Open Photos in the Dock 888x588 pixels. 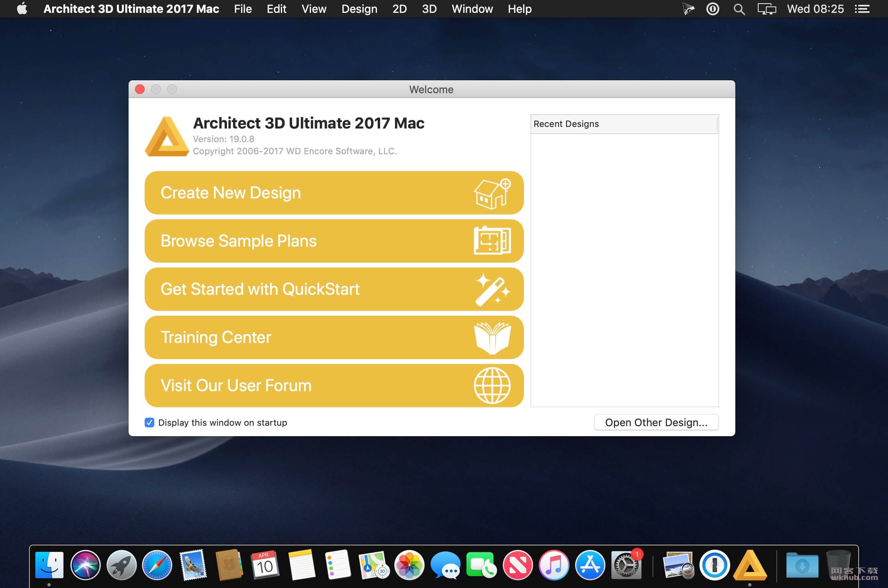tap(409, 565)
